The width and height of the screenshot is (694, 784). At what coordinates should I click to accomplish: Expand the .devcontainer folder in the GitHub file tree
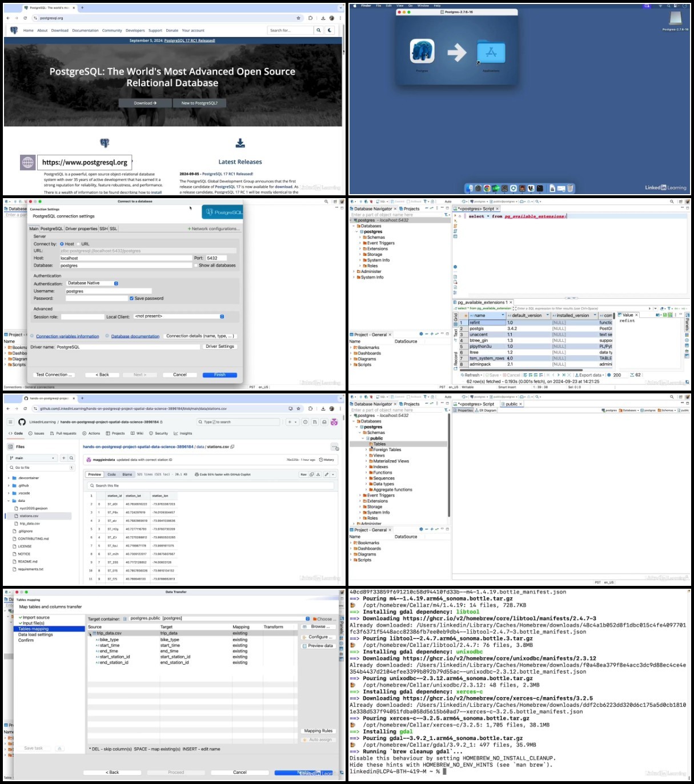point(9,478)
